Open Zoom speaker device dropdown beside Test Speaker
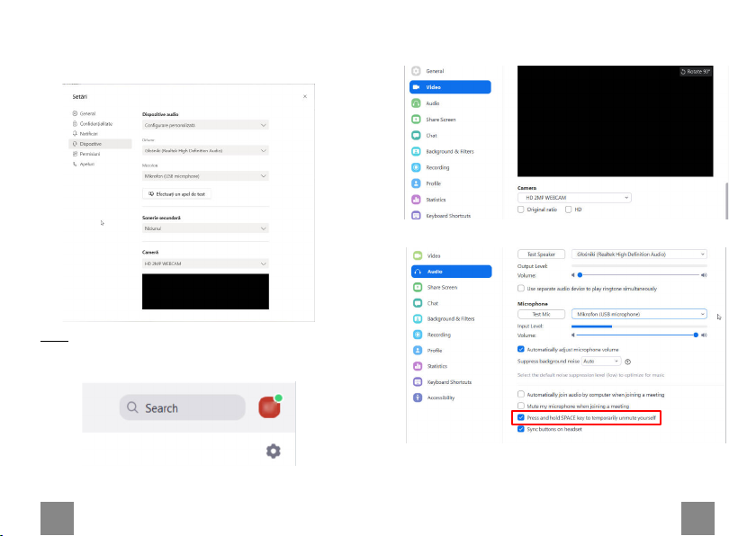The width and height of the screenshot is (756, 536). coord(639,255)
